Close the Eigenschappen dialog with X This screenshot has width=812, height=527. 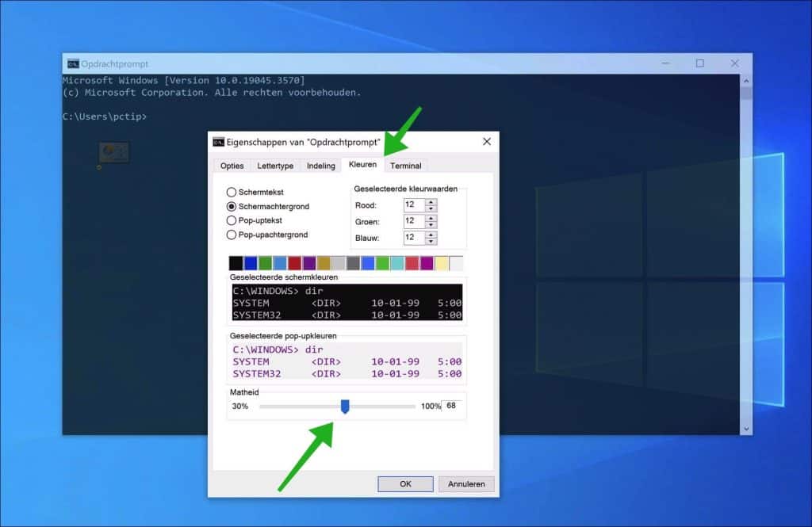487,141
